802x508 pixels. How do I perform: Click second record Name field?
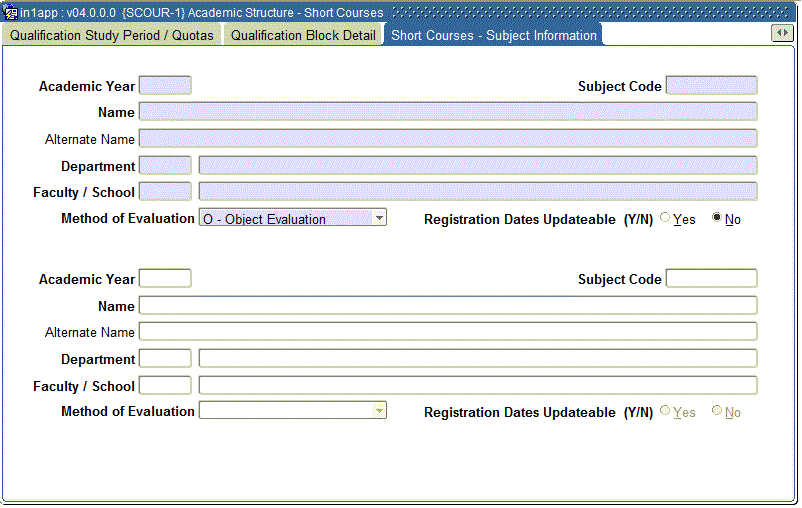448,305
